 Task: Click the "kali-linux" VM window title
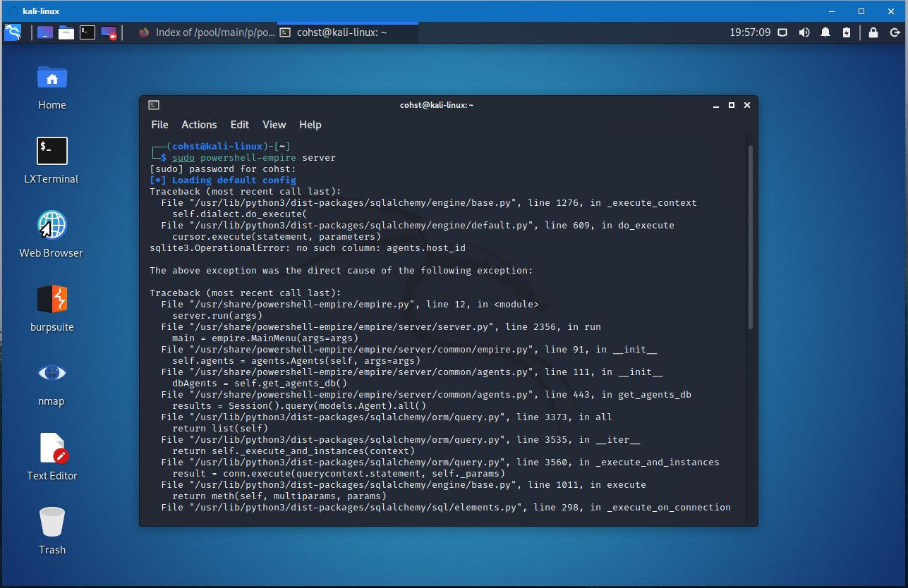tap(42, 11)
